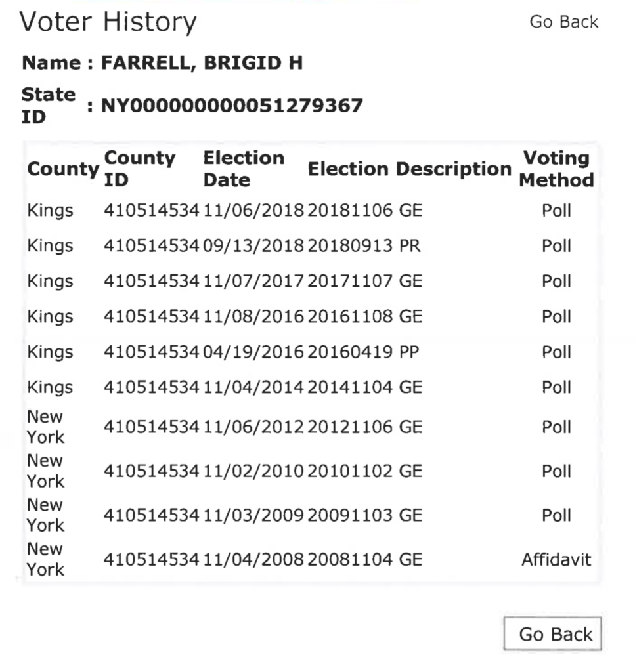This screenshot has height=672, width=635.
Task: Click the County ID column header
Action: click(x=140, y=169)
